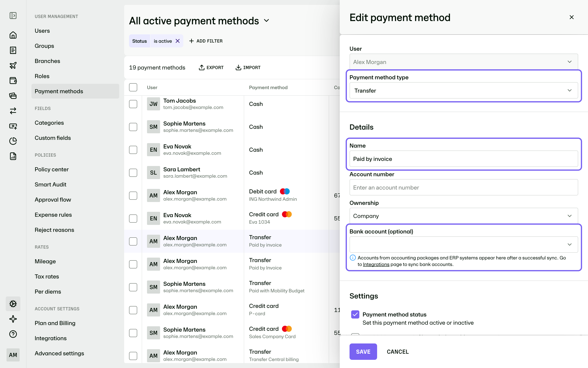Select Alex Morgan Debit card row checkbox
588x368 pixels.
coord(133,195)
